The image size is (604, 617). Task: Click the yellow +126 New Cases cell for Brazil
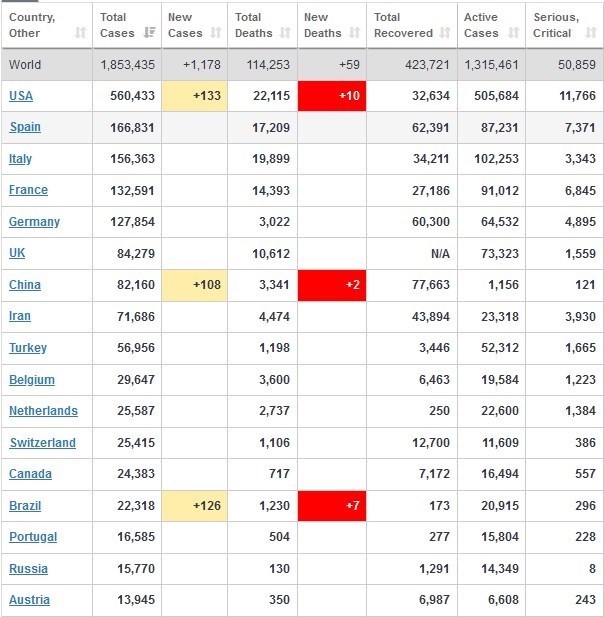click(x=193, y=506)
